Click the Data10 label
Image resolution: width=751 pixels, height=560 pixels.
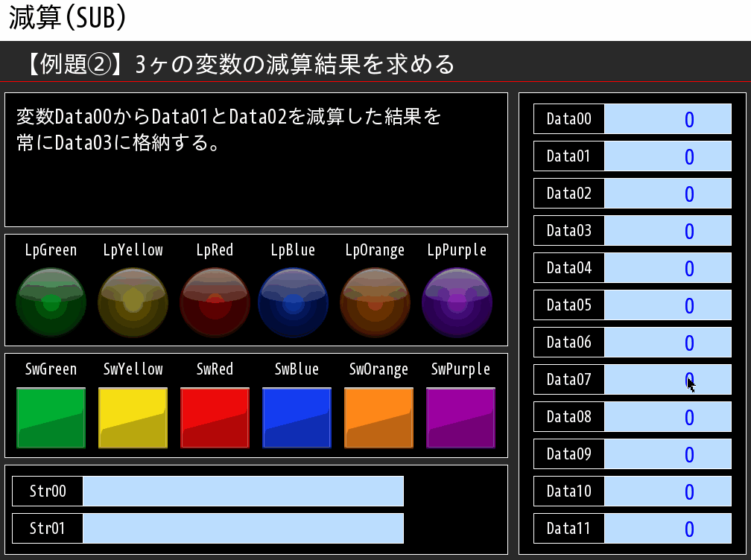[x=569, y=491]
